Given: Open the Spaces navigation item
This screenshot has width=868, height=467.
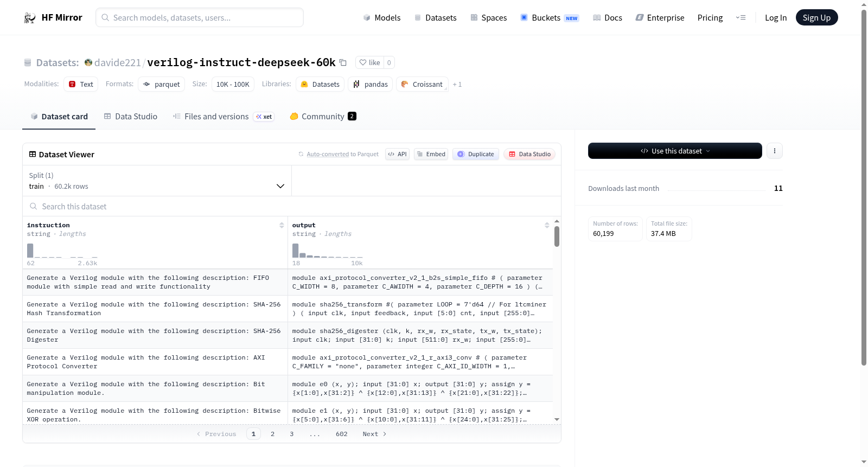Looking at the screenshot, I should pyautogui.click(x=488, y=18).
